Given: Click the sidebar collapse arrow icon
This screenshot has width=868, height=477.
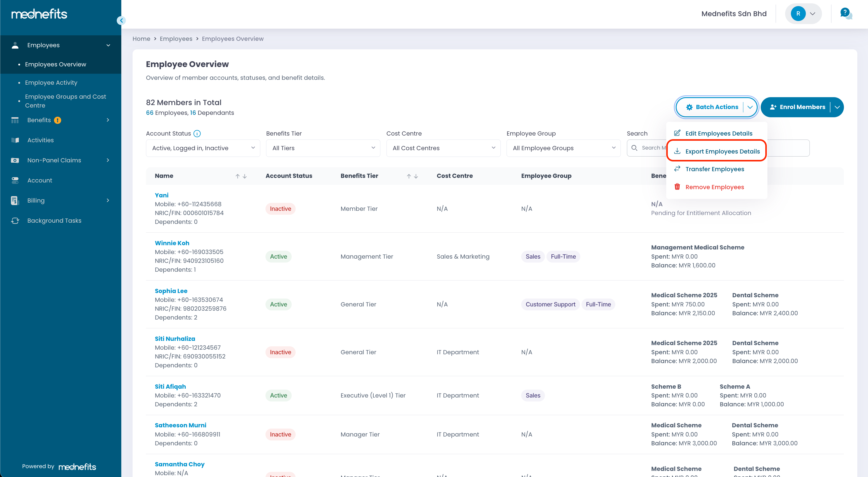Looking at the screenshot, I should [121, 20].
